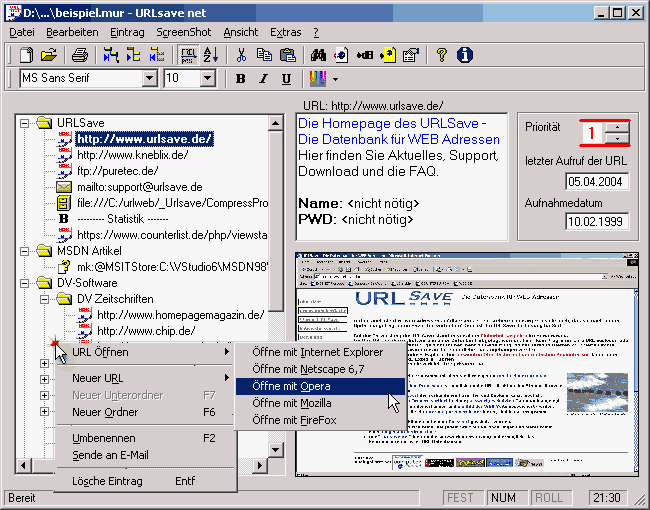Click the blue info icon
Image resolution: width=650 pixels, height=510 pixels.
point(464,55)
